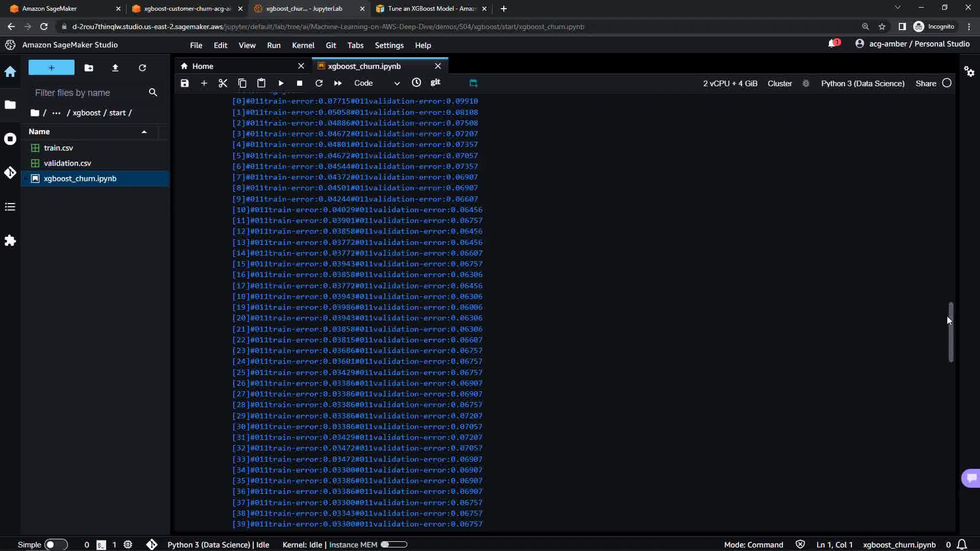This screenshot has height=551, width=980.
Task: Cut the selected cell with the scissors icon
Action: click(223, 83)
